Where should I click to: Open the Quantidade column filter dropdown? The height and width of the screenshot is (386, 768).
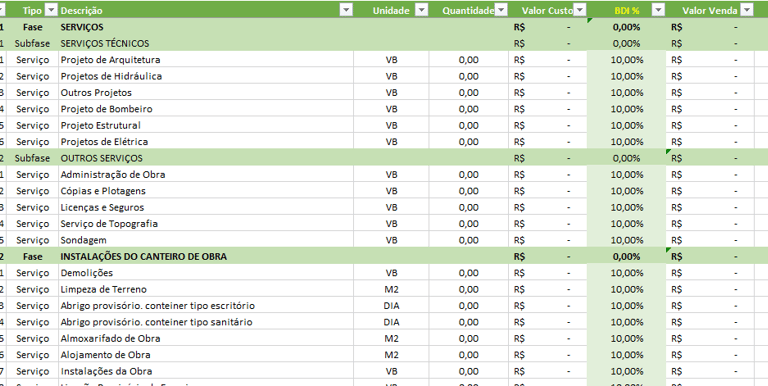pyautogui.click(x=501, y=10)
